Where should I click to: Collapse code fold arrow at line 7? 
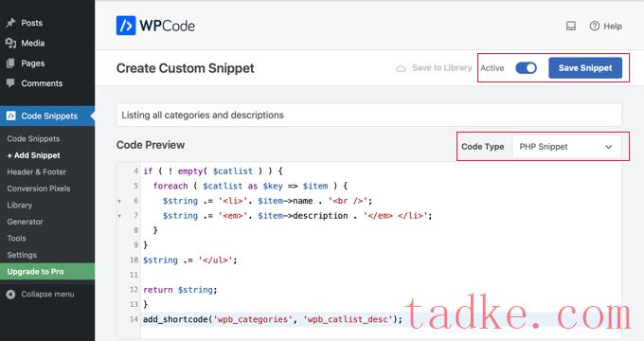click(119, 216)
